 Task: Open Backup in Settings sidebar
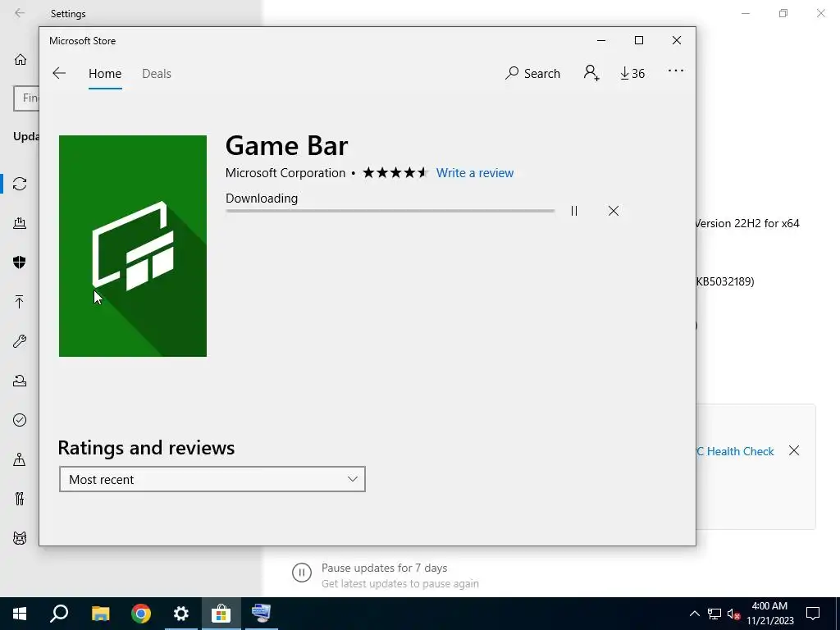click(20, 302)
